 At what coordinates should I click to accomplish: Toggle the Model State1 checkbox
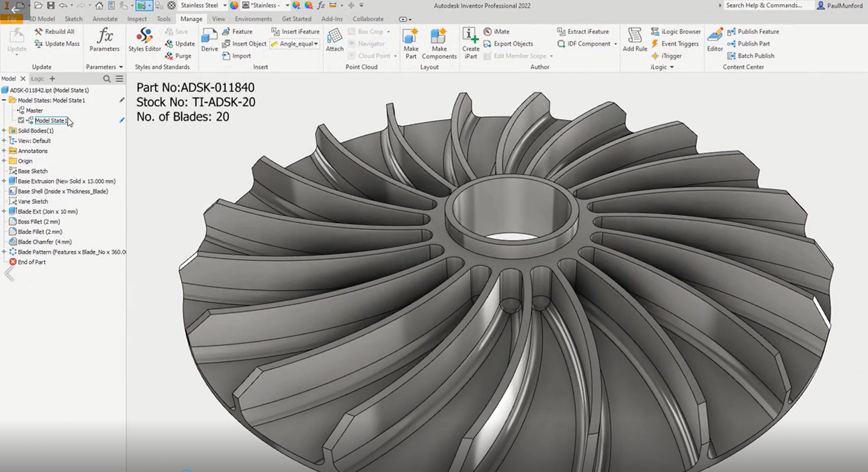(21, 120)
